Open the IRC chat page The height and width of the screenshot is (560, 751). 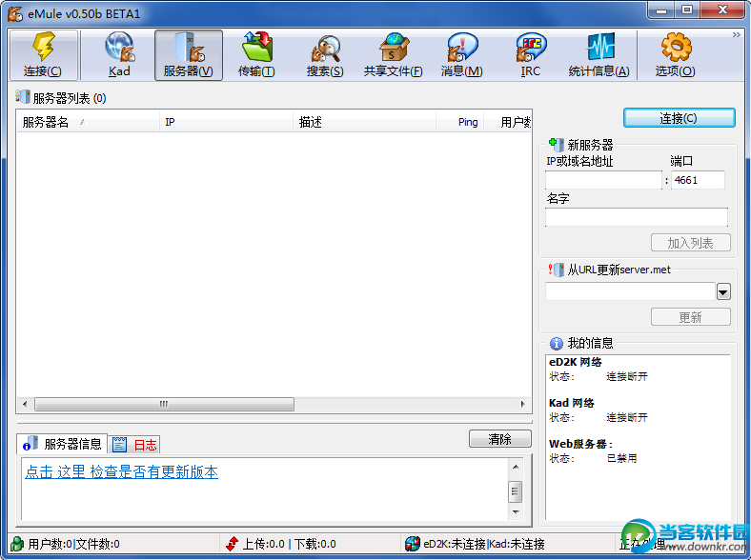530,54
